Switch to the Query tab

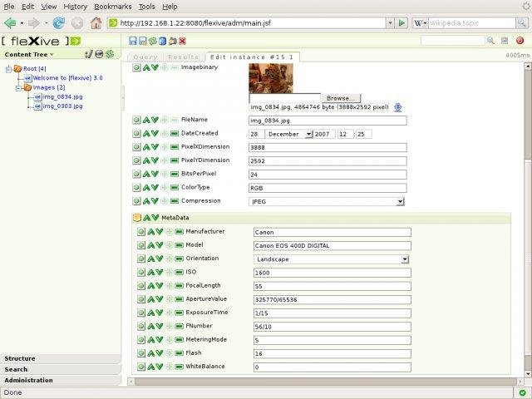pyautogui.click(x=145, y=57)
